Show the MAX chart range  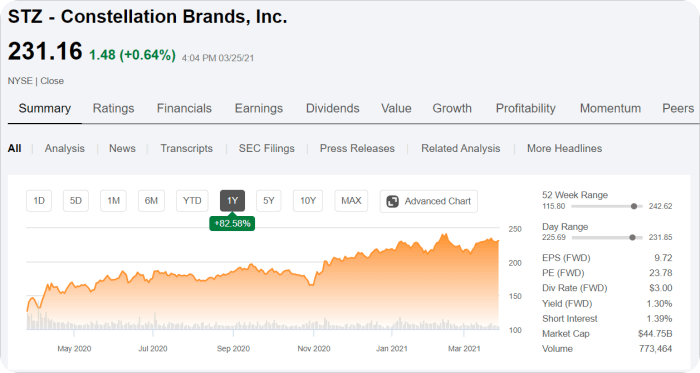click(x=351, y=201)
